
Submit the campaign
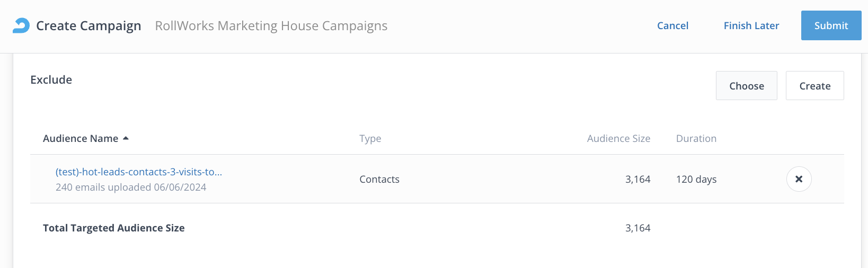(830, 25)
